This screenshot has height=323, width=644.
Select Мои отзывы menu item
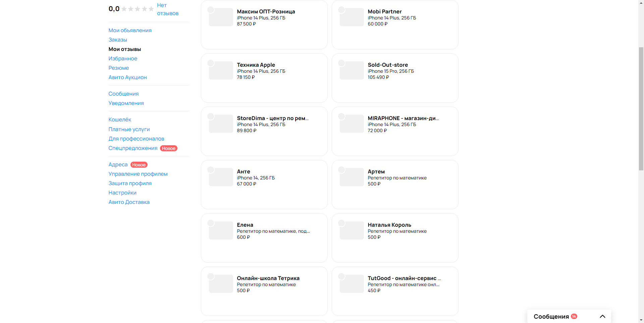point(125,49)
